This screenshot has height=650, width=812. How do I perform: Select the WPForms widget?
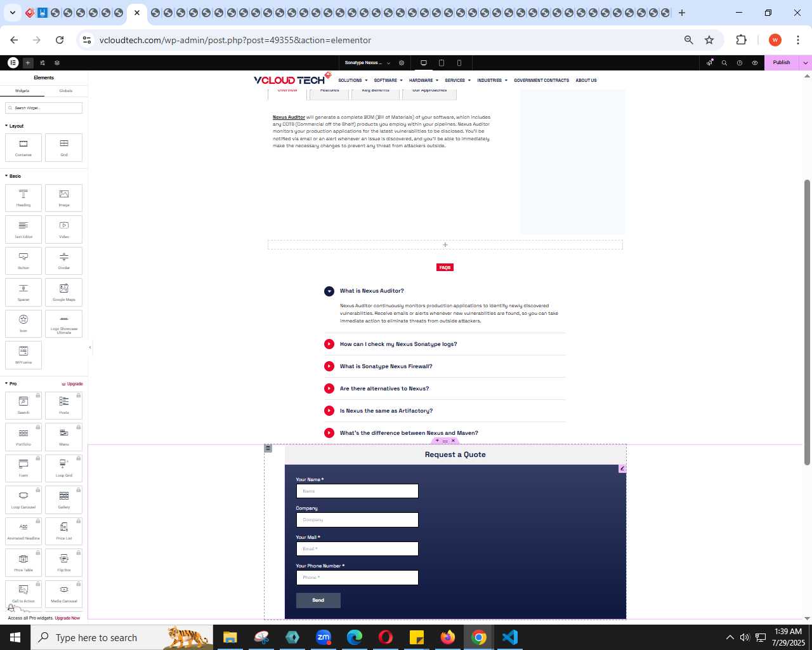[x=23, y=355]
